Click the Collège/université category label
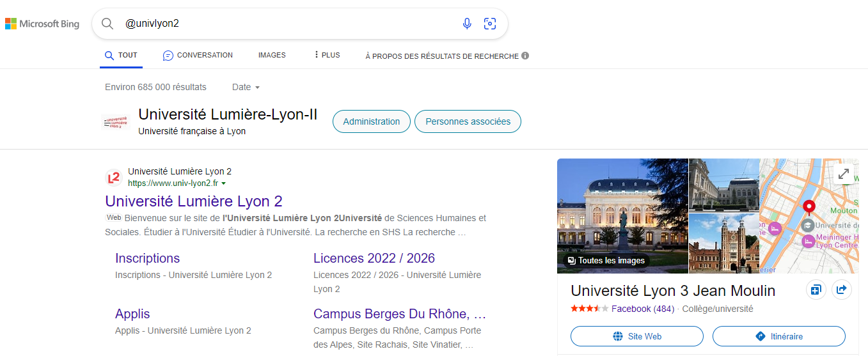The width and height of the screenshot is (868, 356). point(718,309)
